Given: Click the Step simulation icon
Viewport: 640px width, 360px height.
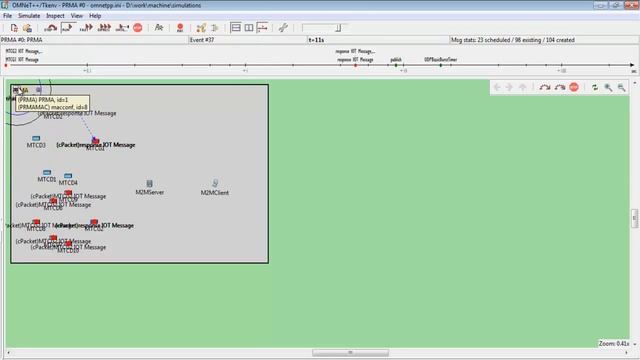Looking at the screenshot, I should [51, 28].
